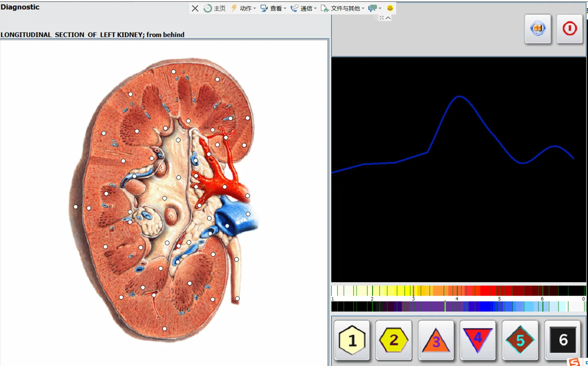The width and height of the screenshot is (588, 366).
Task: Toggle fullscreen with the expand arrows icon
Action: coord(382,18)
